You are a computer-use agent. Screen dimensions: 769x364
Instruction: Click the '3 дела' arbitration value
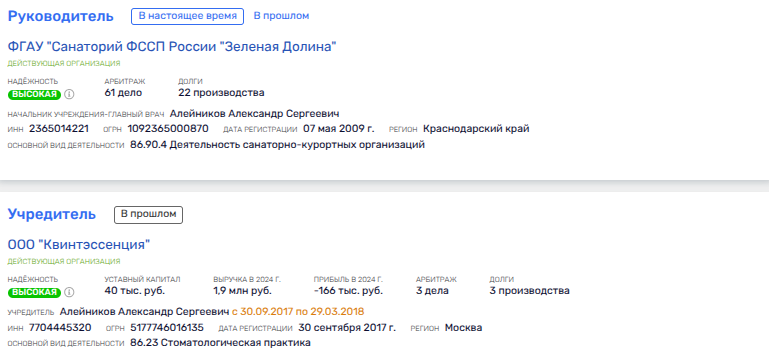432,291
